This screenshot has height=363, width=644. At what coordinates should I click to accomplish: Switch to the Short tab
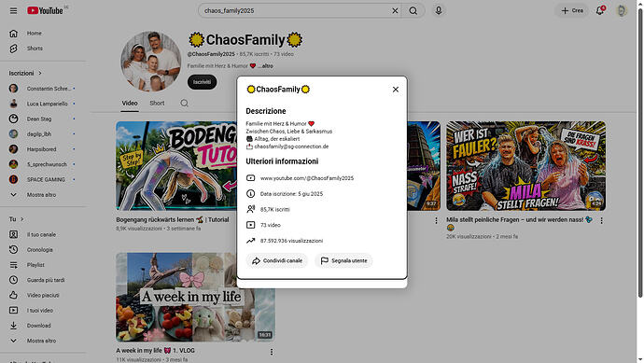coord(157,103)
